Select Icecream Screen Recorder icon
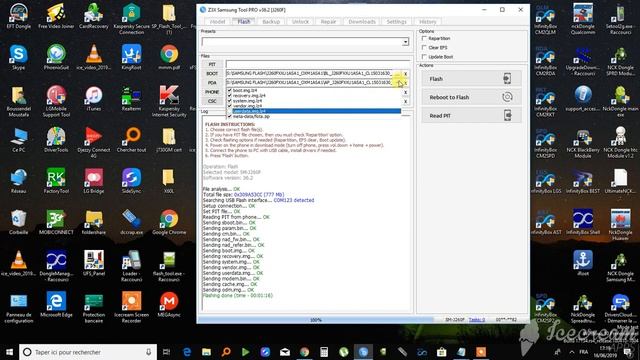This screenshot has width=640, height=360. pos(131,307)
